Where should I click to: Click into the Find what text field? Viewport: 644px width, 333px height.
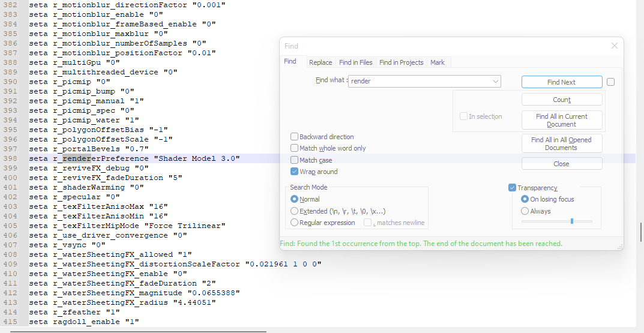(x=420, y=81)
